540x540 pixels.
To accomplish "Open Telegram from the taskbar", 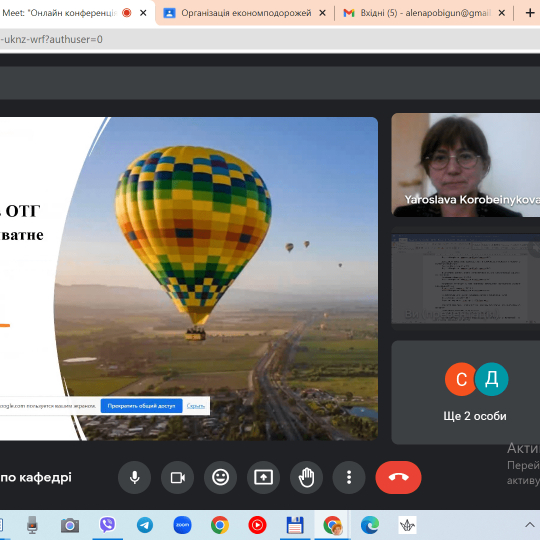I will pyautogui.click(x=145, y=525).
